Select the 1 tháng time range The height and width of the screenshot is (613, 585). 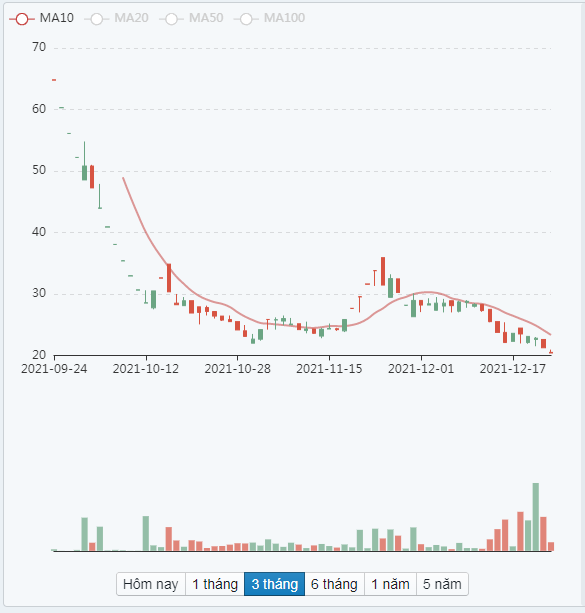(x=215, y=584)
